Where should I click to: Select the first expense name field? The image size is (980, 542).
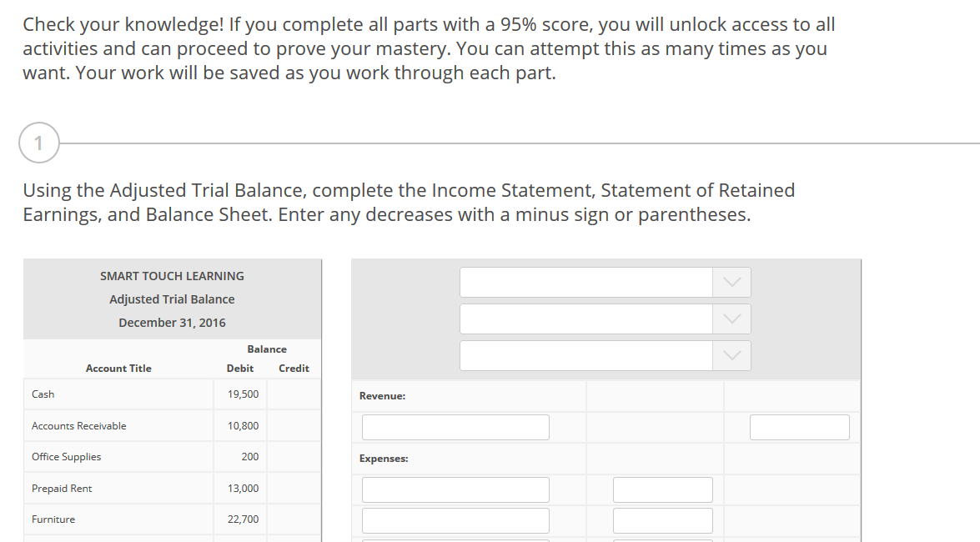(x=455, y=489)
